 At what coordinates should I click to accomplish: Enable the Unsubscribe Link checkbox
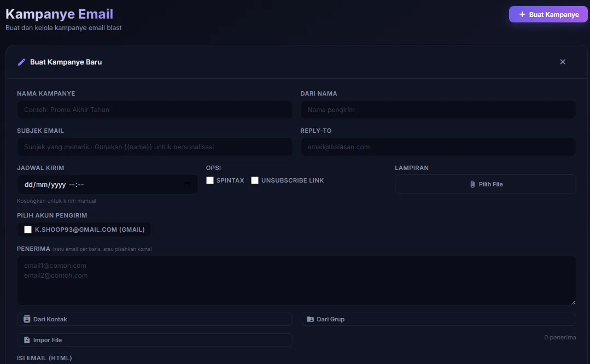coord(255,180)
